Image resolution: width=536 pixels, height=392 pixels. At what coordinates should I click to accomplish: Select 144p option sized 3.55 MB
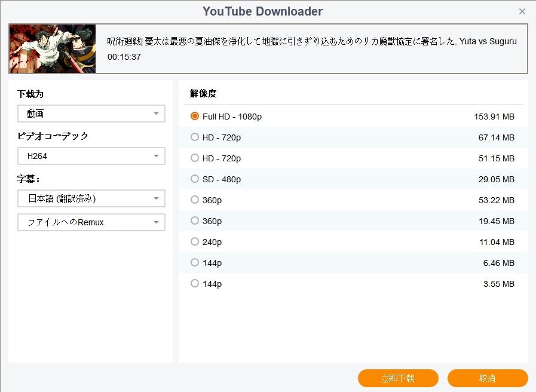click(x=195, y=283)
